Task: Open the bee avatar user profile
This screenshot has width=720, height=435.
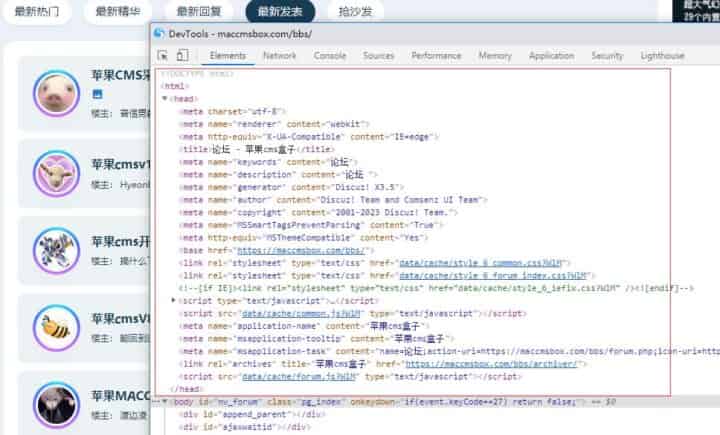Action: [56, 328]
